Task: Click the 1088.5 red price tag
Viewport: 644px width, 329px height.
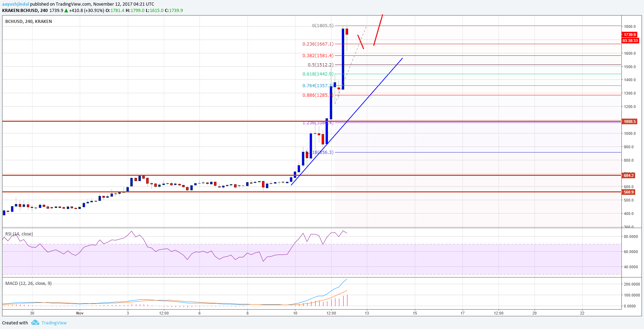Action: [629, 121]
